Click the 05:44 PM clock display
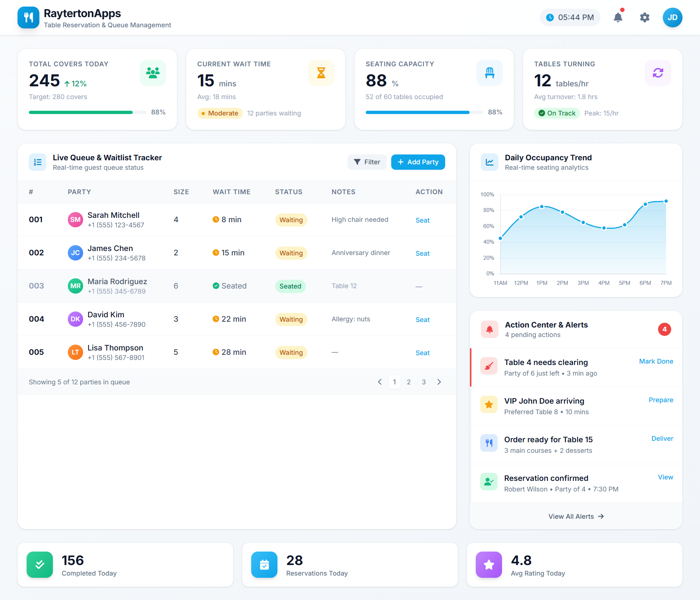The height and width of the screenshot is (600, 700). 569,17
